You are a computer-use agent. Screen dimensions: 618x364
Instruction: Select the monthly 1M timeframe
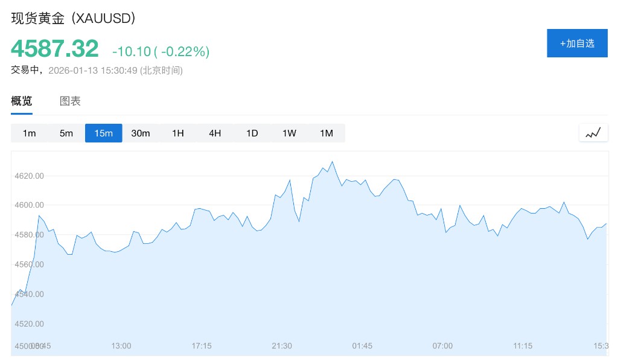(x=327, y=133)
